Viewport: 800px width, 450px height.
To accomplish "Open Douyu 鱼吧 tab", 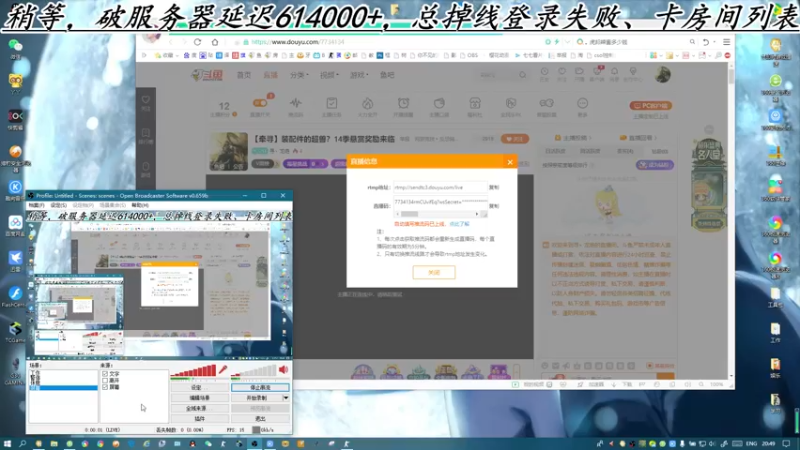I will coord(387,75).
